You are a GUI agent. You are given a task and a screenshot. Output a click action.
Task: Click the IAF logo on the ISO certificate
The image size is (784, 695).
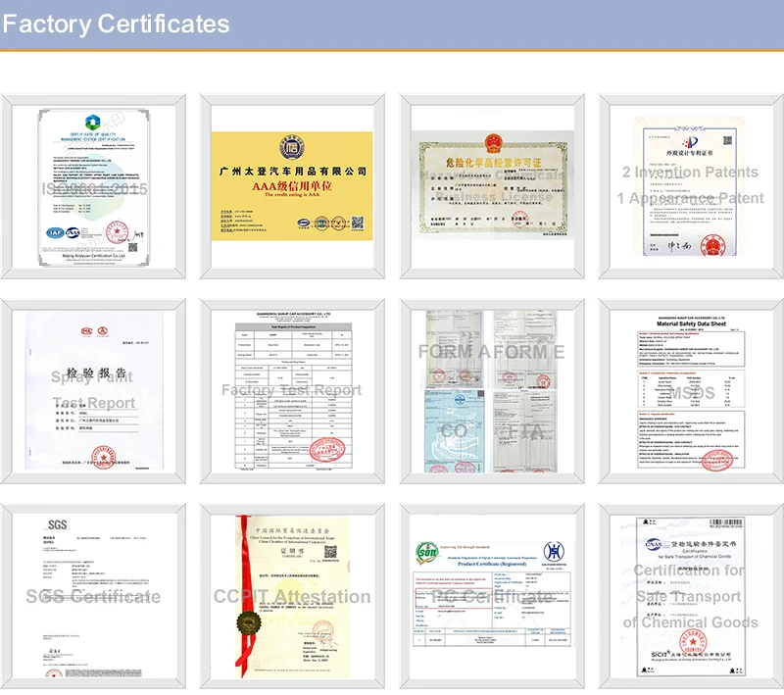pyautogui.click(x=56, y=233)
